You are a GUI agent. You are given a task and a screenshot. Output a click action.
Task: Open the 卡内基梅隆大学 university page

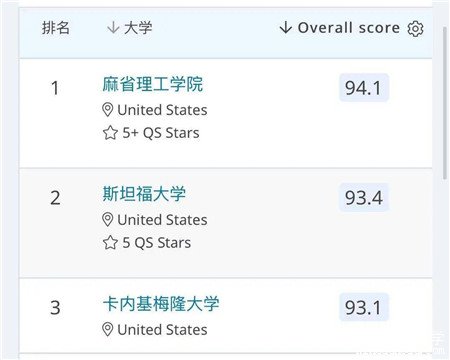(161, 304)
